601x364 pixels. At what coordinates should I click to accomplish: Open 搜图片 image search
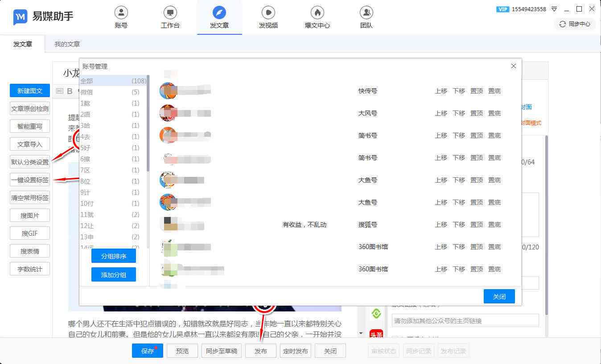(30, 215)
